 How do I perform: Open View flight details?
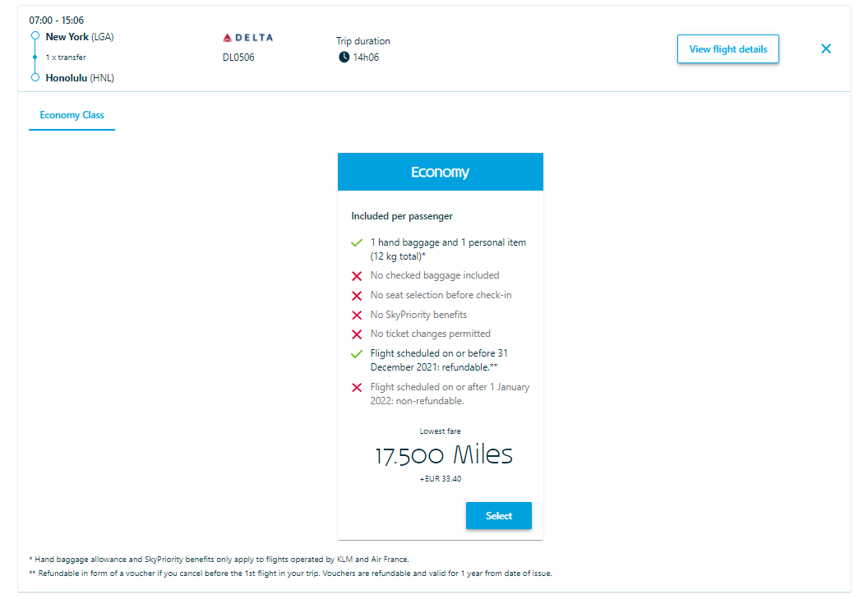pyautogui.click(x=727, y=48)
